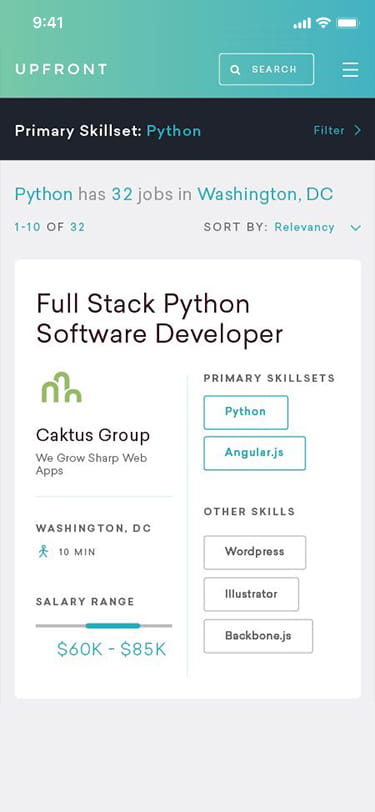This screenshot has width=375, height=812.
Task: Open the Caktus Group company name
Action: point(93,435)
